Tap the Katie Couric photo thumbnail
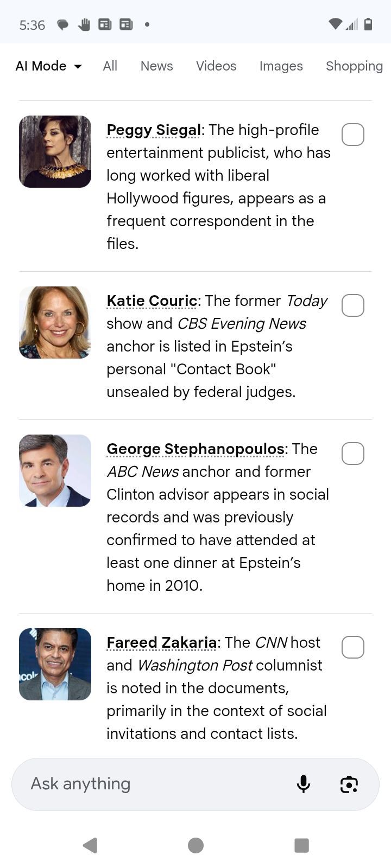This screenshot has height=868, width=391. click(x=55, y=322)
